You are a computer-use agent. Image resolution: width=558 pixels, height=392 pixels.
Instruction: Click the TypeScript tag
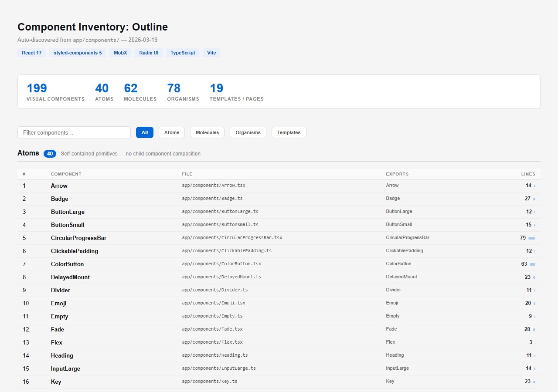[x=183, y=53]
